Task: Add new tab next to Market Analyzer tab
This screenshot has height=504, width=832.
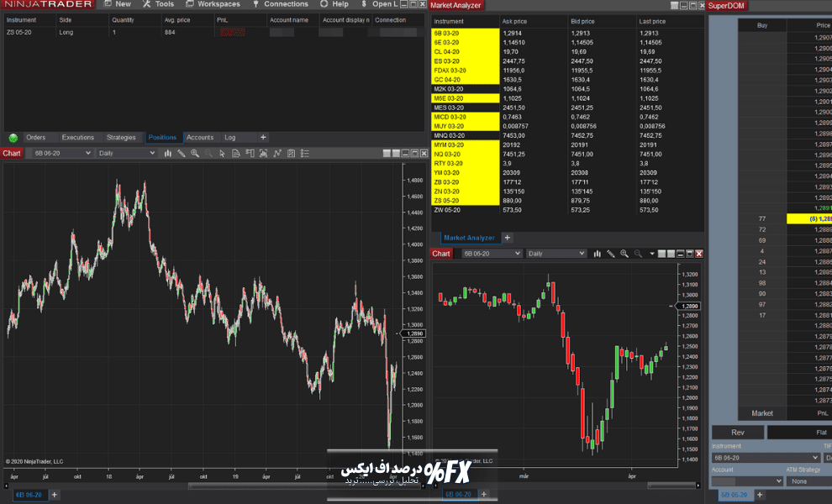Action: click(x=508, y=238)
